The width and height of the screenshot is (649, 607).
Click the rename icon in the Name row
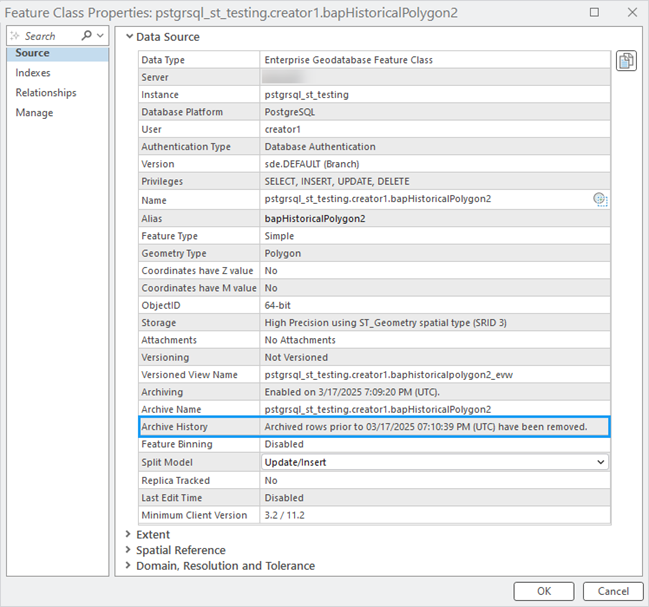pyautogui.click(x=600, y=199)
